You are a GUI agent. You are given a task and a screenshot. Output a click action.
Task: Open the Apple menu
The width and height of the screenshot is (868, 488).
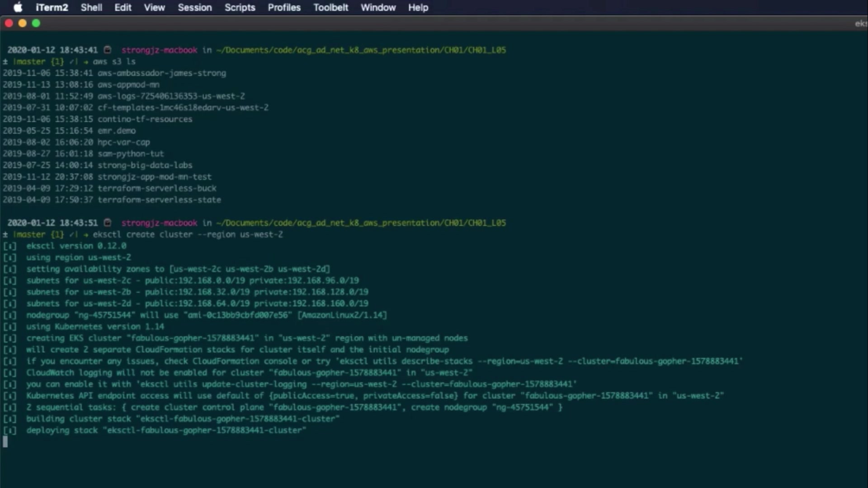click(x=18, y=7)
